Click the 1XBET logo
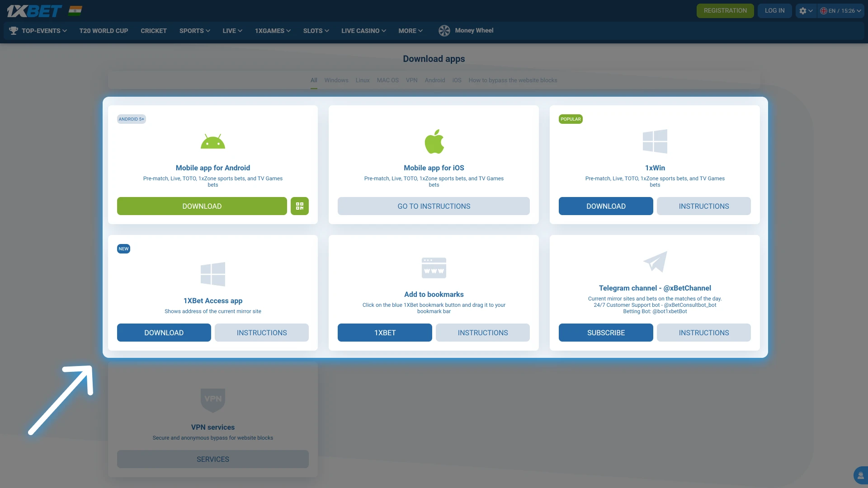Screen dimensions: 868x488 click(x=34, y=11)
